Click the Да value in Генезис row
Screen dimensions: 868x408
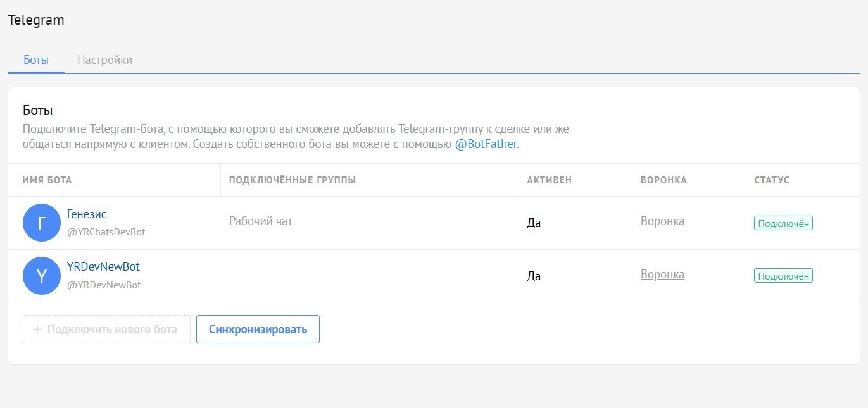point(534,223)
